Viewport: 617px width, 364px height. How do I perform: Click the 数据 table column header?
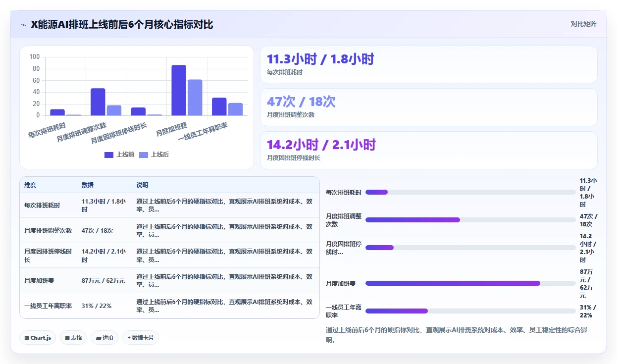point(88,185)
